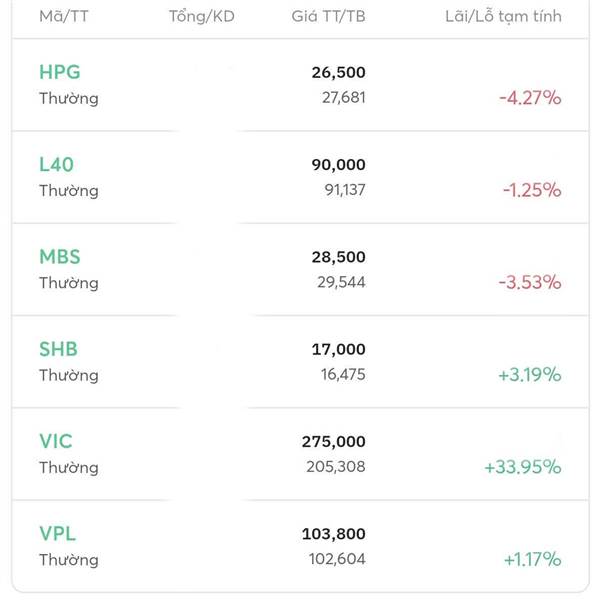The image size is (600, 600).
Task: Open the SHB stock ticker
Action: coord(58,349)
